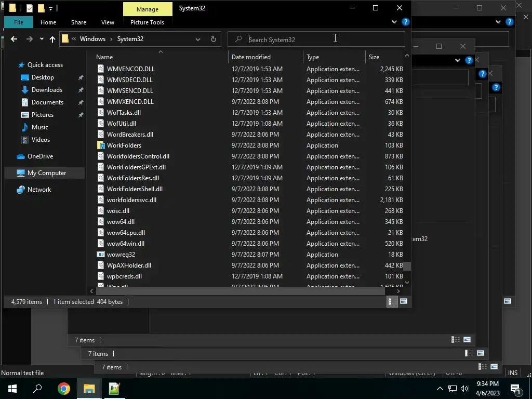Open Quick access in sidebar
Viewport: 532px width, 399px height.
pos(45,65)
